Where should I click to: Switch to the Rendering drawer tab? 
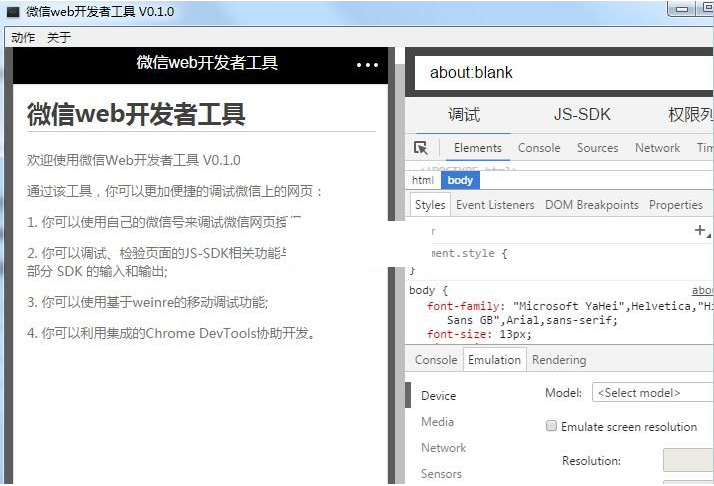tap(559, 360)
